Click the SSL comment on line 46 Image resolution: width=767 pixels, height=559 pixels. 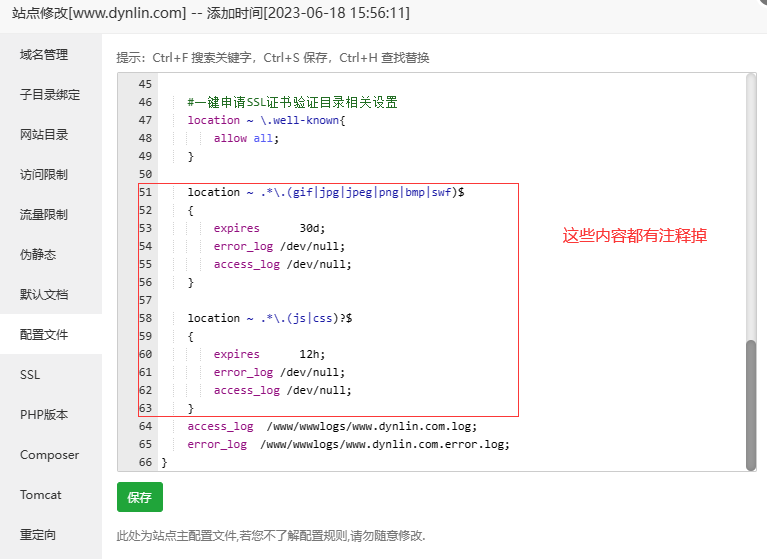tap(293, 102)
